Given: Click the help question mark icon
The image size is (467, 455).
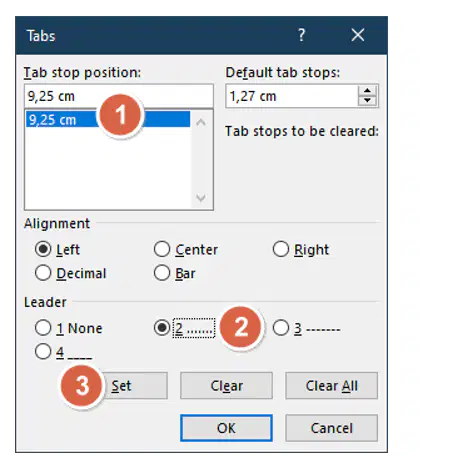Looking at the screenshot, I should (x=301, y=35).
